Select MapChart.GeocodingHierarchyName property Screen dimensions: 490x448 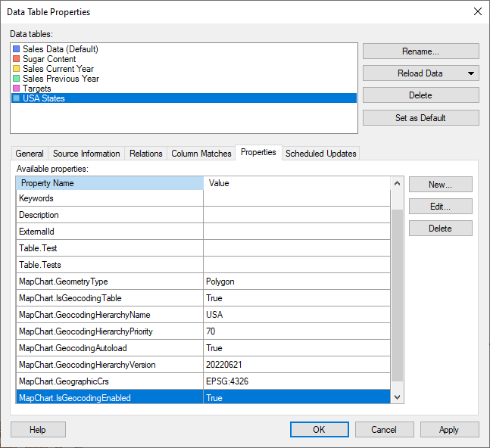coord(203,315)
